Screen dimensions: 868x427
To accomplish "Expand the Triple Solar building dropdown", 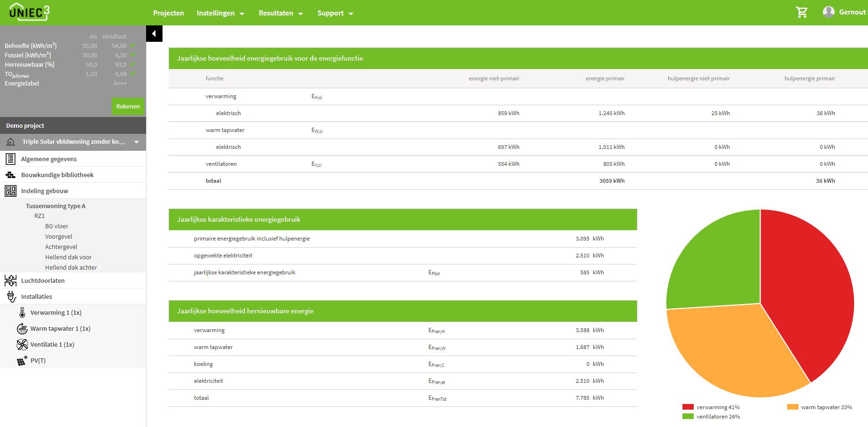I will point(136,142).
